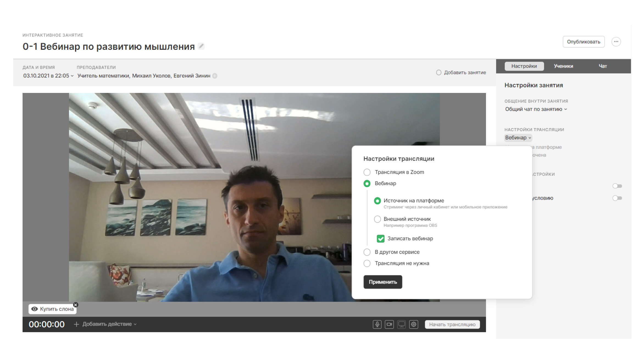Viewport: 644px width, 363px height.
Task: Open the three-dots more options menu
Action: click(616, 42)
